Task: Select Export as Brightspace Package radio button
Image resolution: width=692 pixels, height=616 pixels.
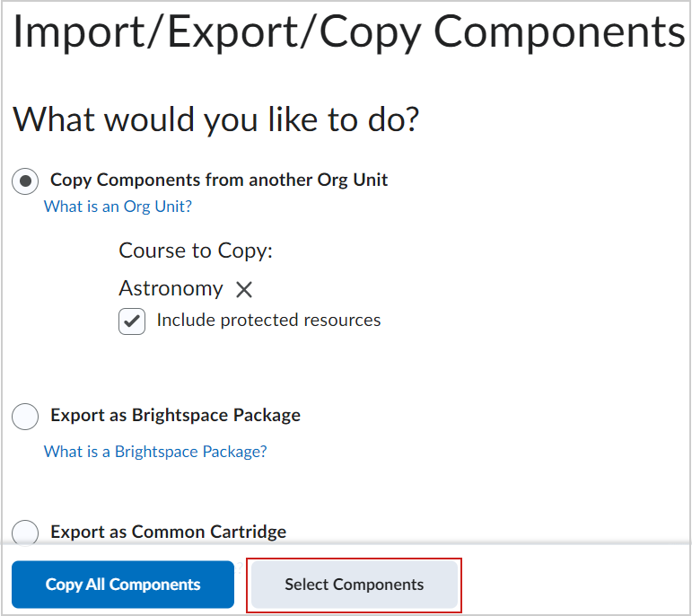Action: point(25,416)
